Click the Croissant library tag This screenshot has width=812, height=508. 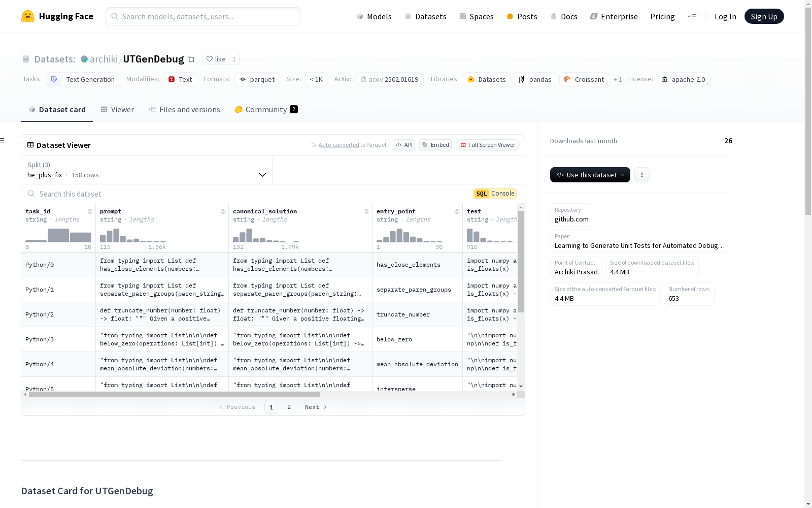584,79
